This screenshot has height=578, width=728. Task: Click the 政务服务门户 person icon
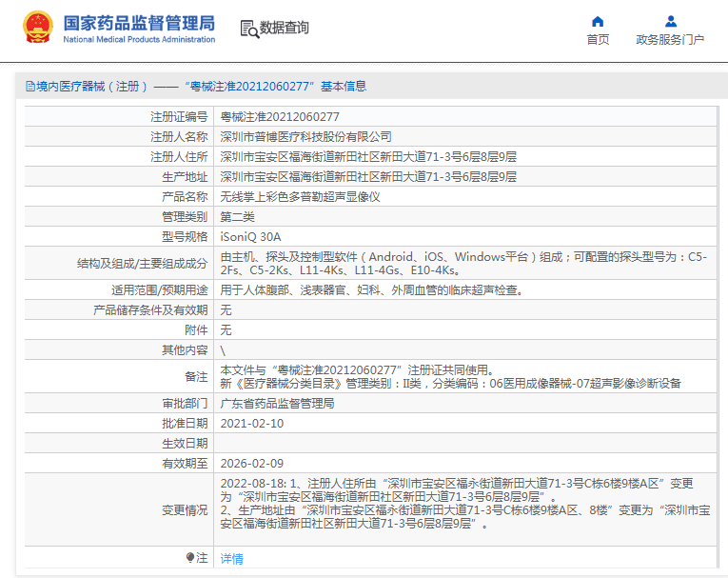point(670,21)
